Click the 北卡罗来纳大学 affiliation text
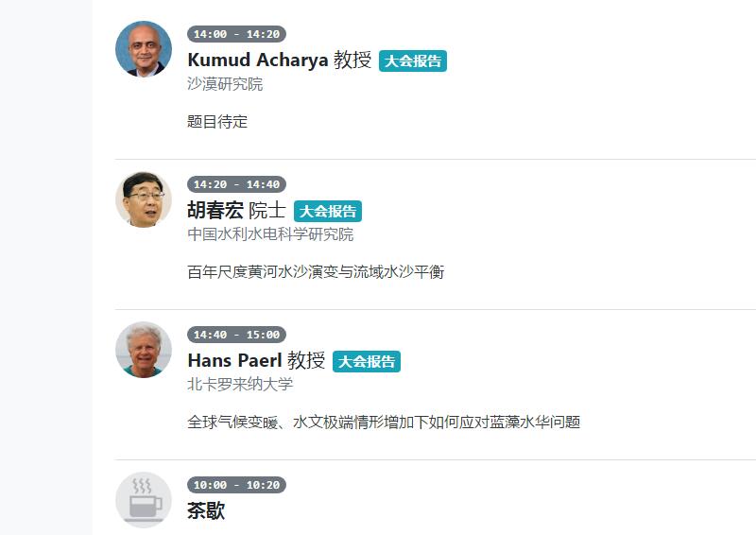This screenshot has height=535, width=756. pos(240,385)
